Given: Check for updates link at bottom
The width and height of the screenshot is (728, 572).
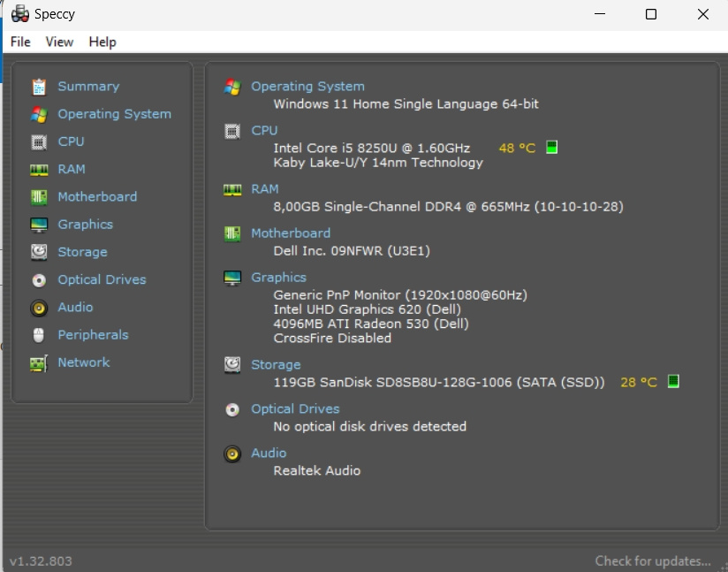Looking at the screenshot, I should (x=653, y=561).
